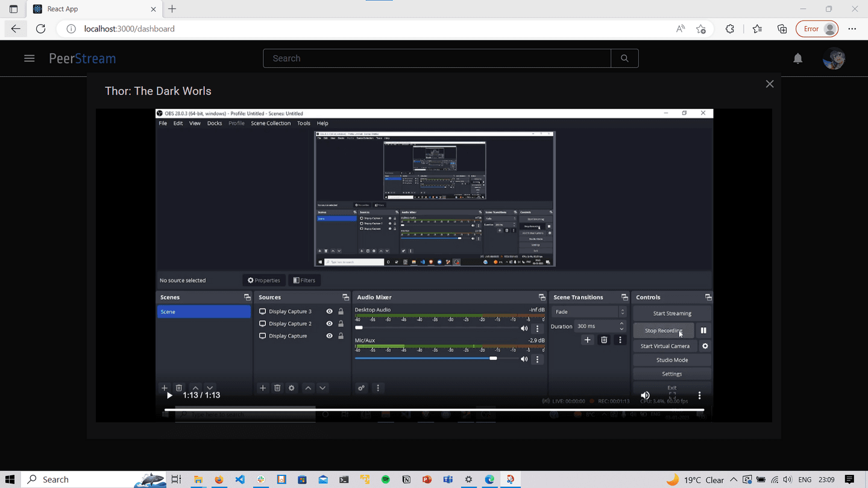Open Microsoft Teams from taskbar
Image resolution: width=868 pixels, height=488 pixels.
(448, 480)
